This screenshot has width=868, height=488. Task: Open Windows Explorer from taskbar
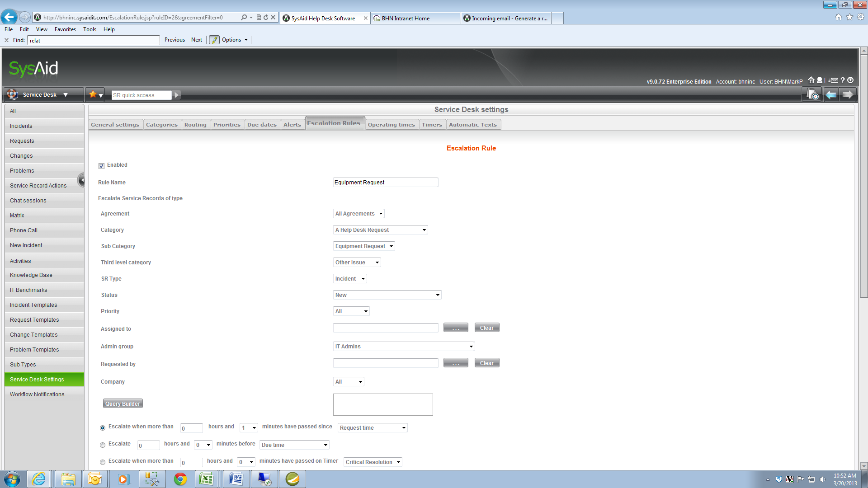coord(68,479)
